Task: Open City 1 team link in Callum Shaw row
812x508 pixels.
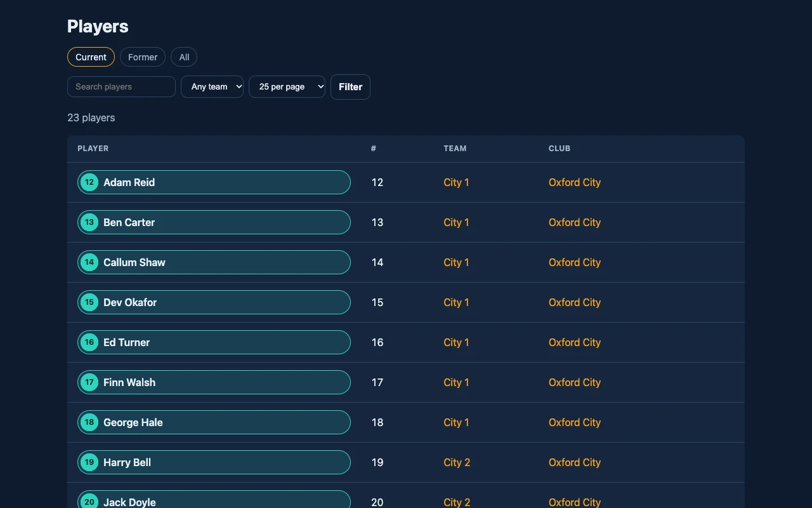Action: coord(456,262)
